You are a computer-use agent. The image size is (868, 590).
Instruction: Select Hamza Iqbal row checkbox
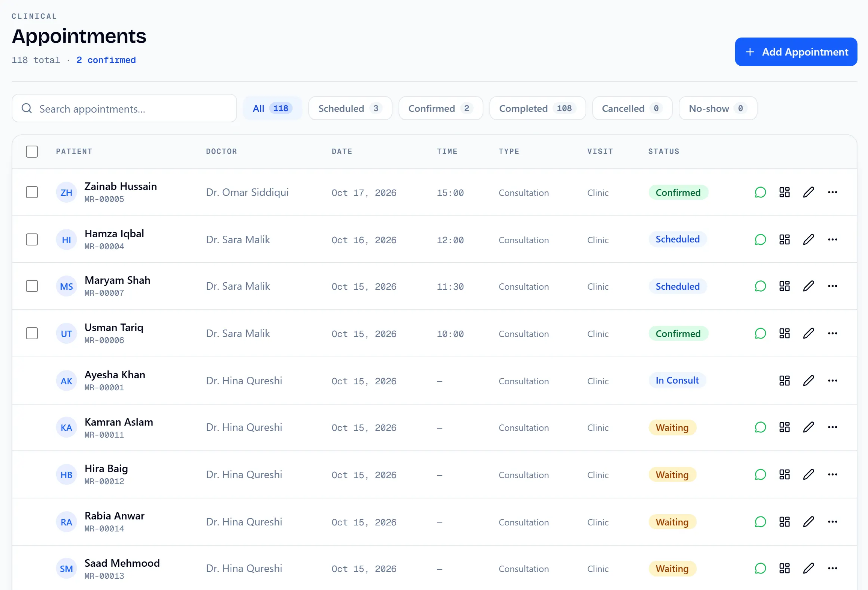click(x=32, y=239)
